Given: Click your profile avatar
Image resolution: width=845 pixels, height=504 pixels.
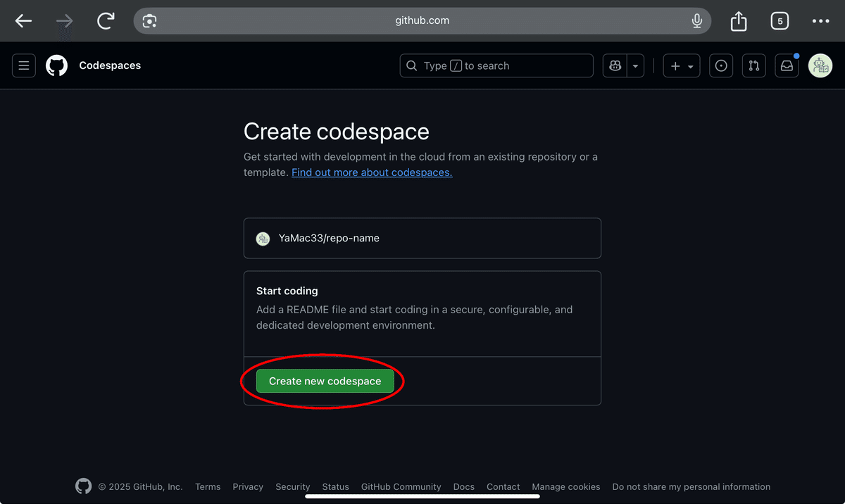Looking at the screenshot, I should click(x=820, y=65).
